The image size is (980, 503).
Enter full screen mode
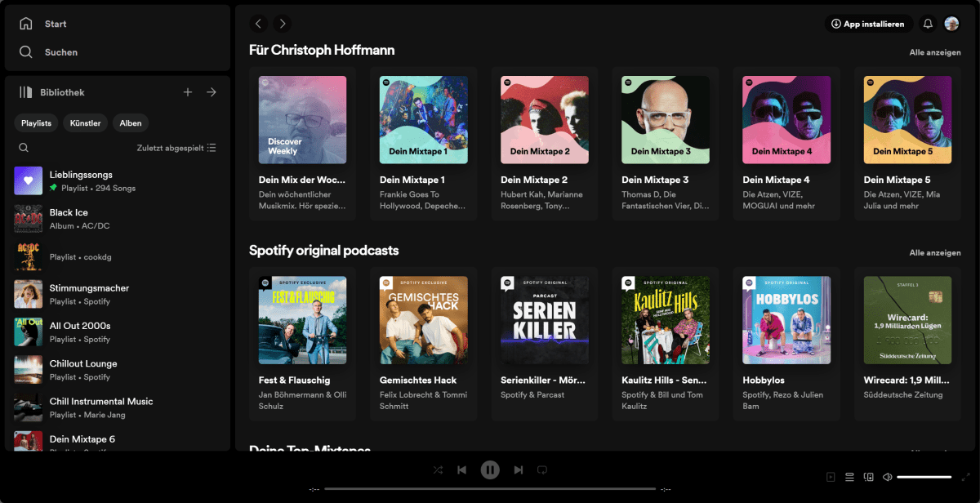(x=968, y=476)
